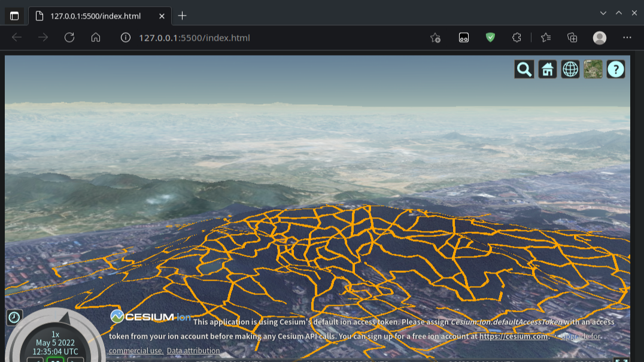This screenshot has width=644, height=362.
Task: Reload the current page
Action: coord(69,38)
